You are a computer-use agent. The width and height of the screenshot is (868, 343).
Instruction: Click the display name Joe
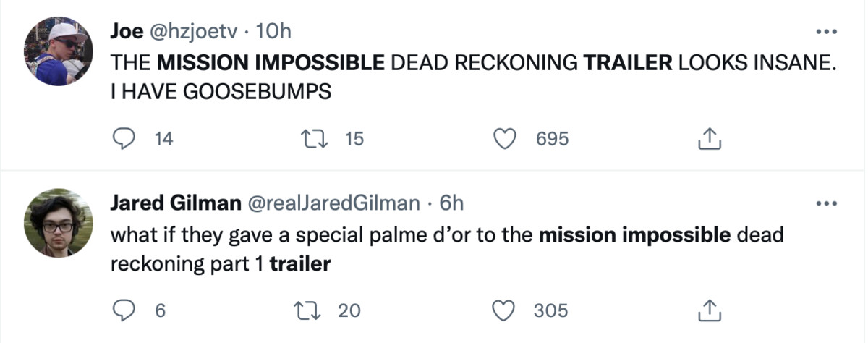[x=127, y=32]
